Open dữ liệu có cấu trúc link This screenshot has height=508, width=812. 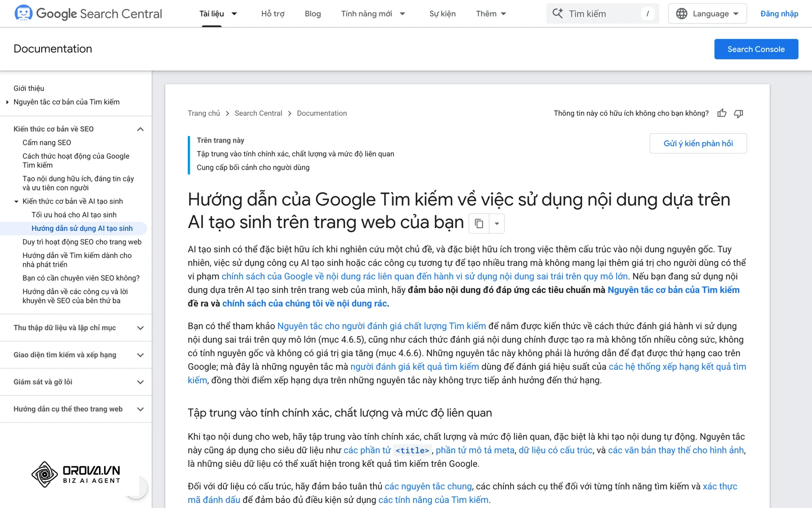coord(556,450)
